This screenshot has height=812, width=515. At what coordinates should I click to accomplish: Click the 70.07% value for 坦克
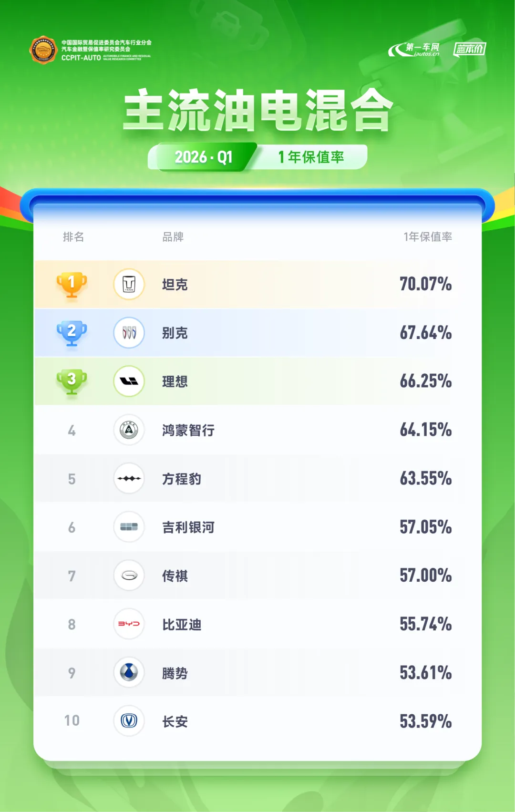[x=426, y=284]
